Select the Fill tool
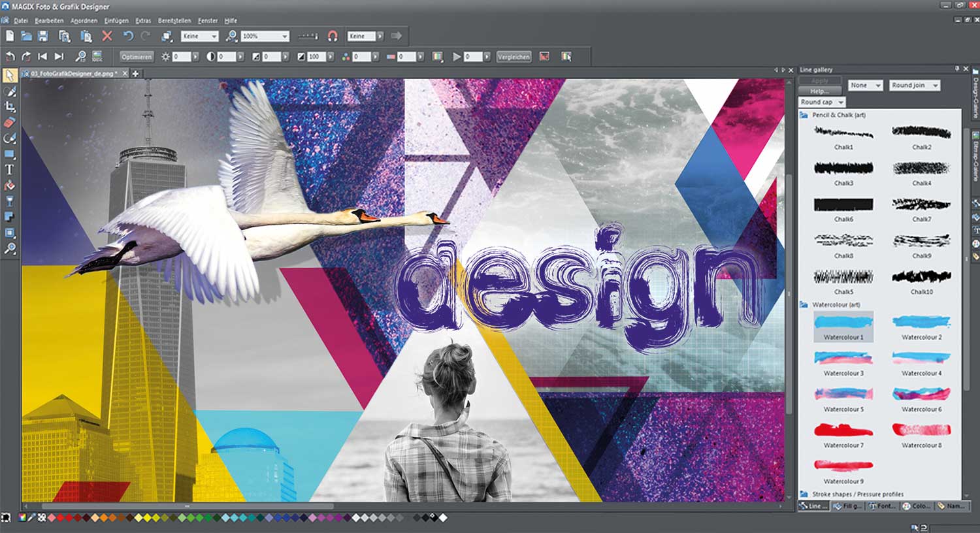The height and width of the screenshot is (533, 980). point(10,186)
